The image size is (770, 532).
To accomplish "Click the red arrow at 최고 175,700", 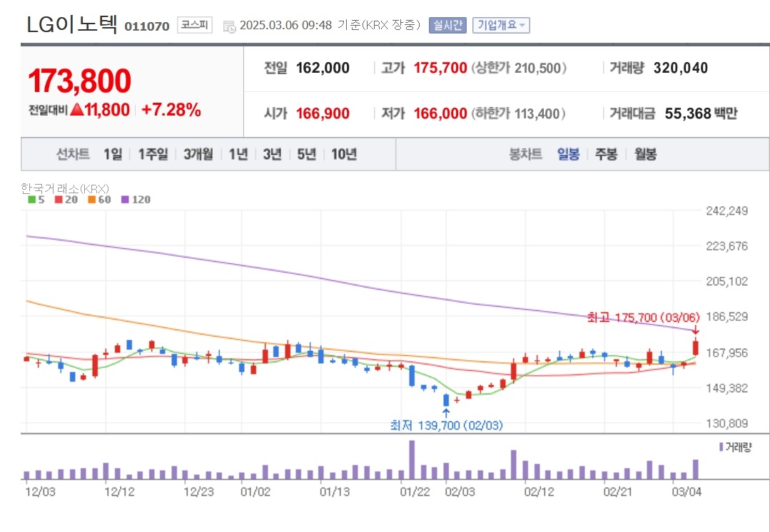I will pyautogui.click(x=695, y=330).
